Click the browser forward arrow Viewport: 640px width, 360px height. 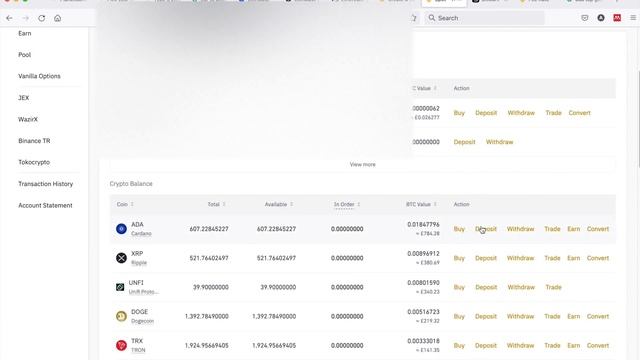click(25, 18)
